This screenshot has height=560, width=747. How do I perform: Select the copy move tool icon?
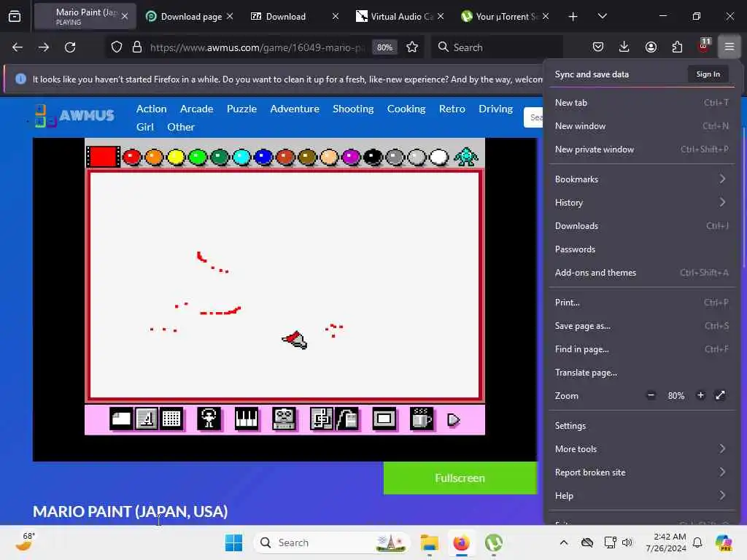click(322, 419)
